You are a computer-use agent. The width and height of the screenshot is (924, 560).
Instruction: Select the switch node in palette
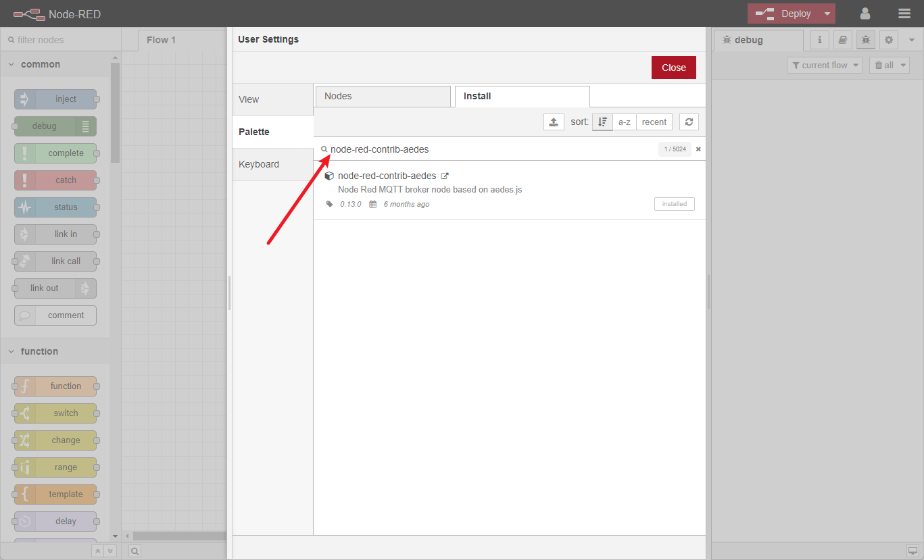tap(55, 413)
